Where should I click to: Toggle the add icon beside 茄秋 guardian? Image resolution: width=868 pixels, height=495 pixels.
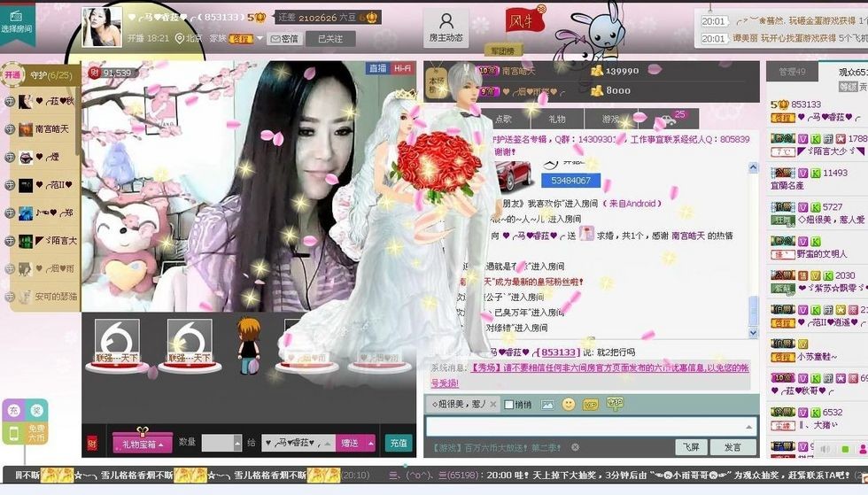[x=10, y=101]
